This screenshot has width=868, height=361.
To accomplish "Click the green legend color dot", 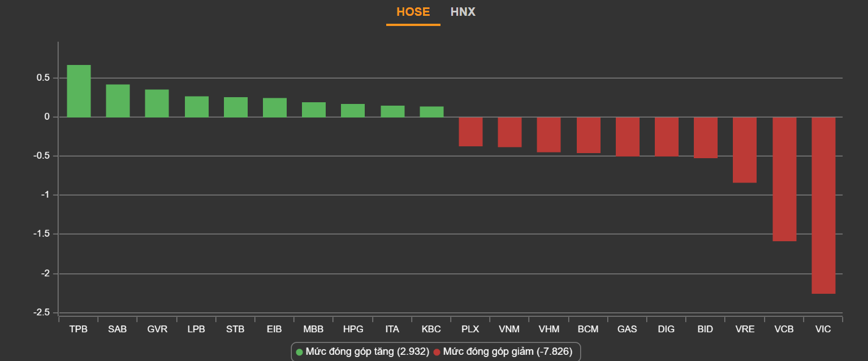I will pyautogui.click(x=300, y=352).
